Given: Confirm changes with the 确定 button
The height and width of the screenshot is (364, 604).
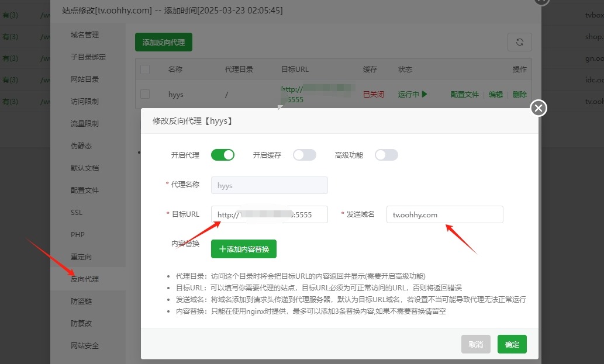Looking at the screenshot, I should 512,344.
